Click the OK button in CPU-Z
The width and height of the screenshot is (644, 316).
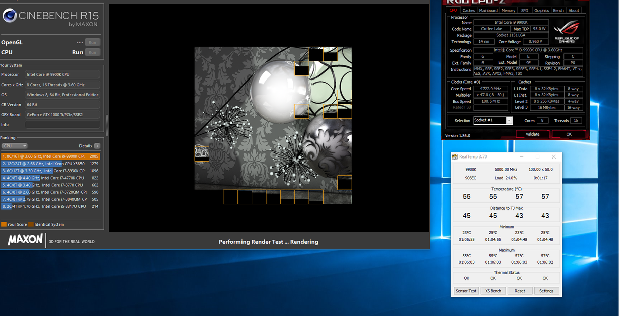569,134
